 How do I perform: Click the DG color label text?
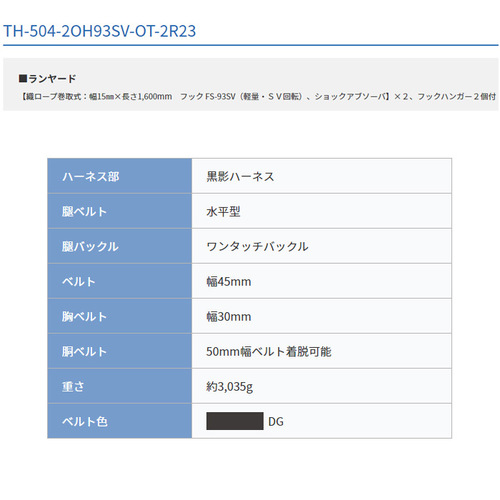[276, 422]
